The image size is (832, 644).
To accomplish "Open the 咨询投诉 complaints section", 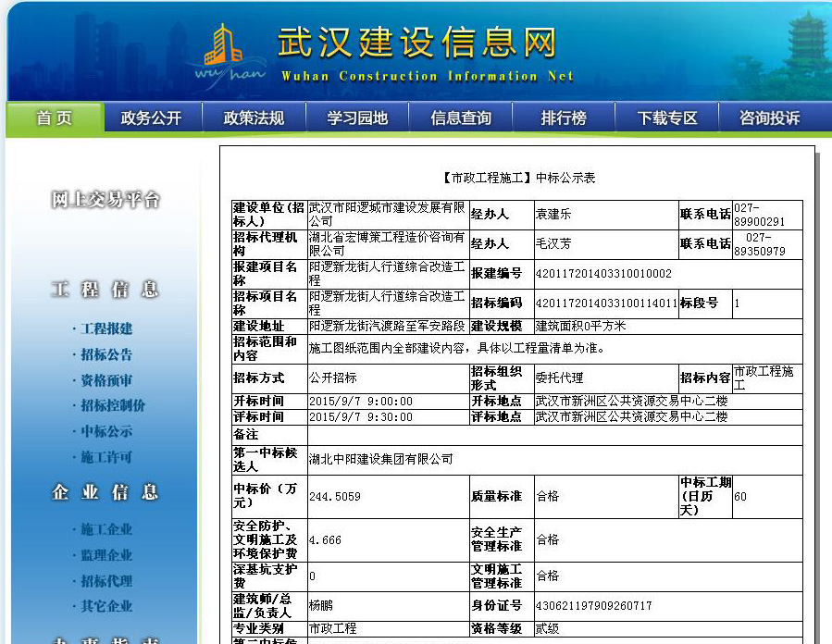I will click(770, 118).
